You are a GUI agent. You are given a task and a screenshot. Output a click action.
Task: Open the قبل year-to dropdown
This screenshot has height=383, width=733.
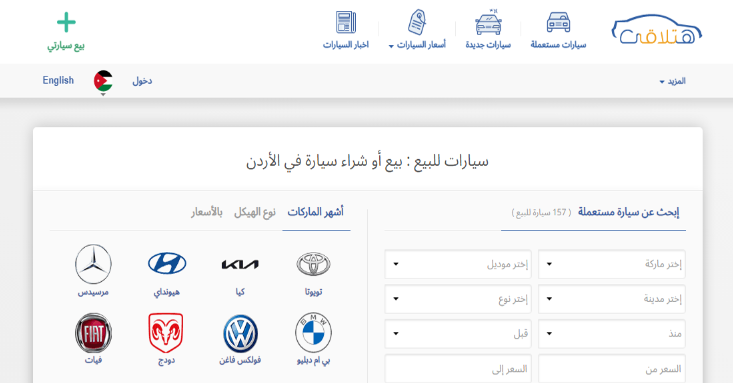[x=458, y=334]
